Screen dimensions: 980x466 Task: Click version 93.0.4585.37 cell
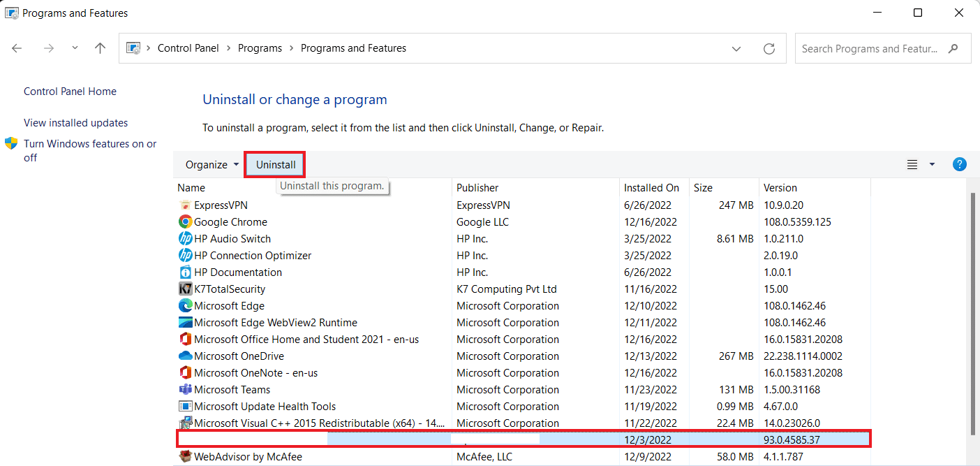click(792, 440)
